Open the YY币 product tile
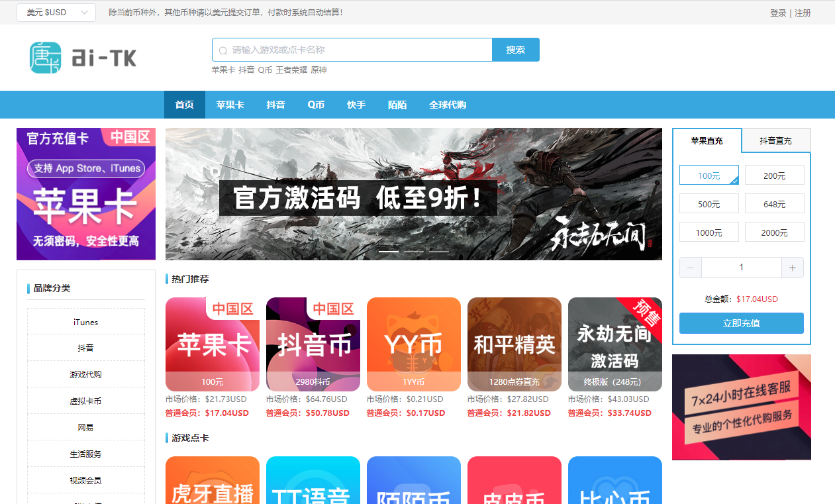This screenshot has width=835, height=504. tap(414, 344)
